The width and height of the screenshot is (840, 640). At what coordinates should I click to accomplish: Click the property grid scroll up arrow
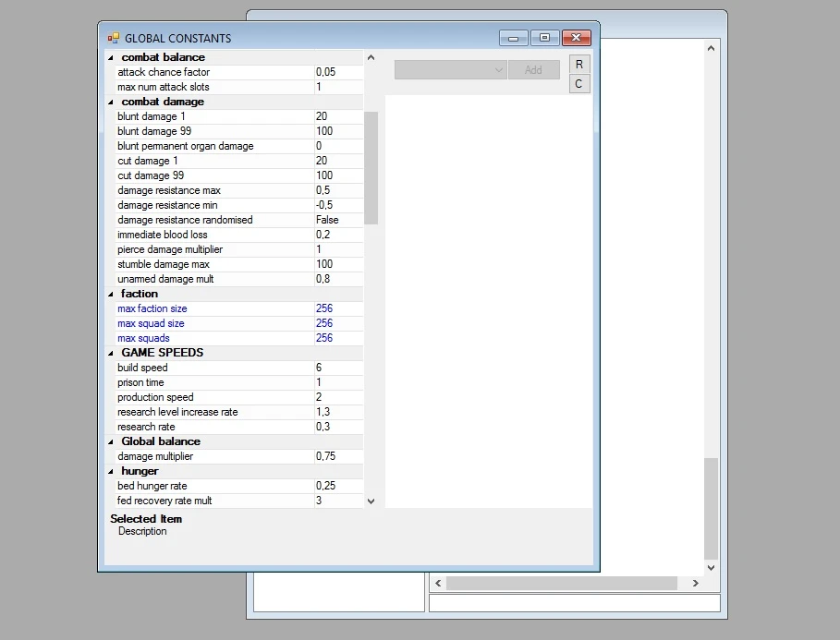[371, 57]
